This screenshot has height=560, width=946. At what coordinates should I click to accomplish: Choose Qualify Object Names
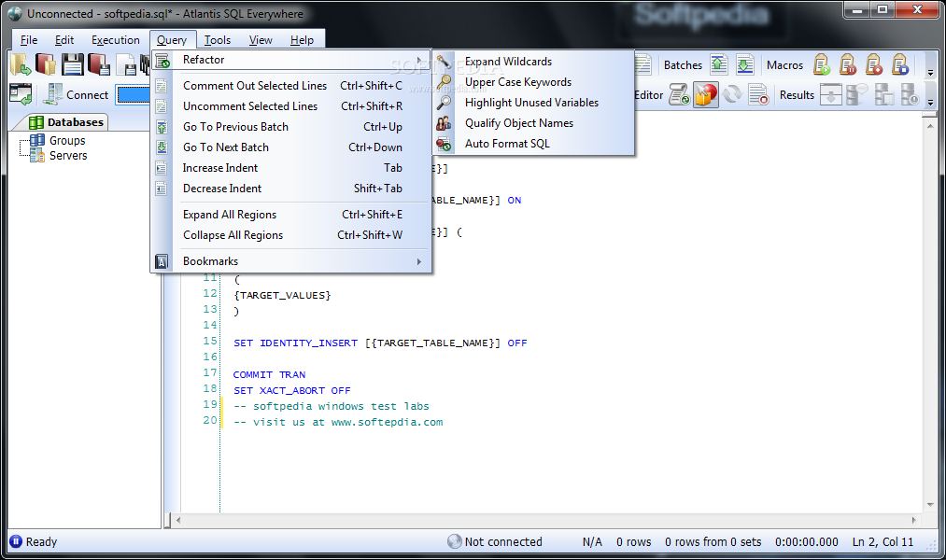click(x=533, y=123)
